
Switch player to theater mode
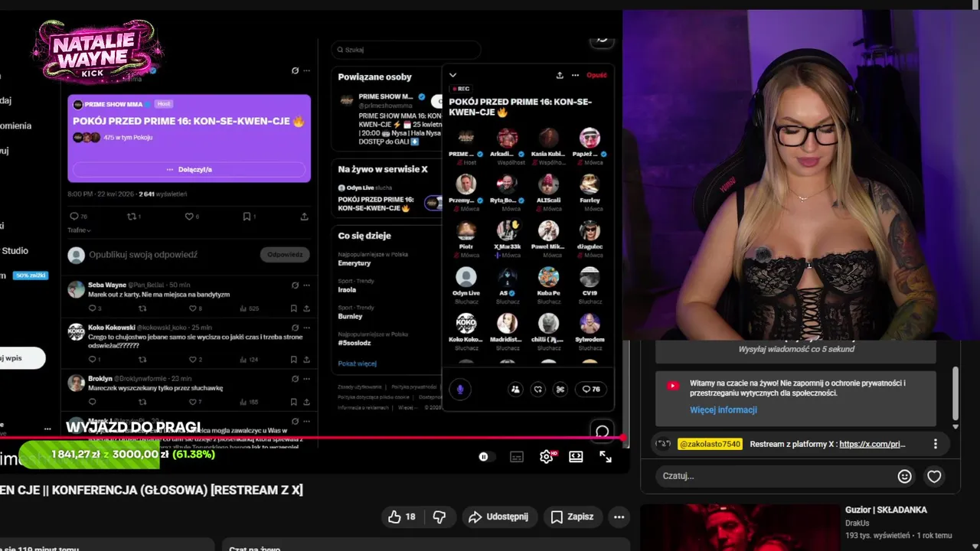576,457
